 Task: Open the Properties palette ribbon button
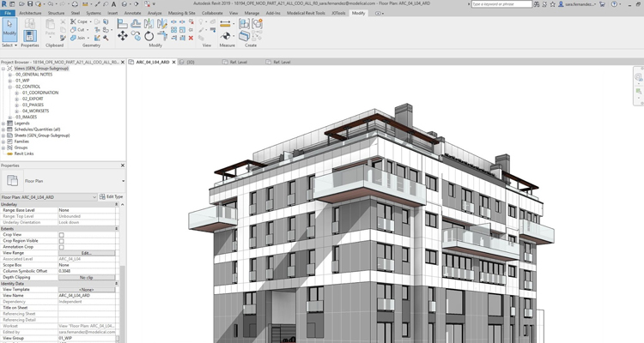click(29, 36)
